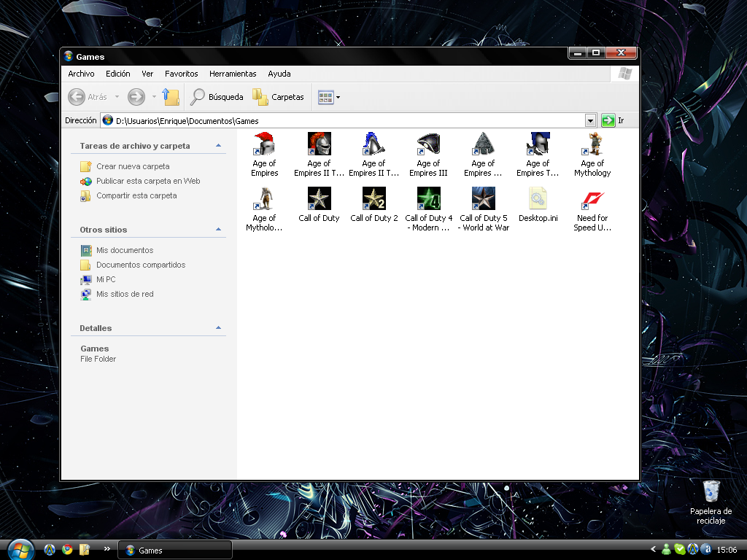
Task: Launch Chrome from the quick launch bar
Action: pos(67,550)
